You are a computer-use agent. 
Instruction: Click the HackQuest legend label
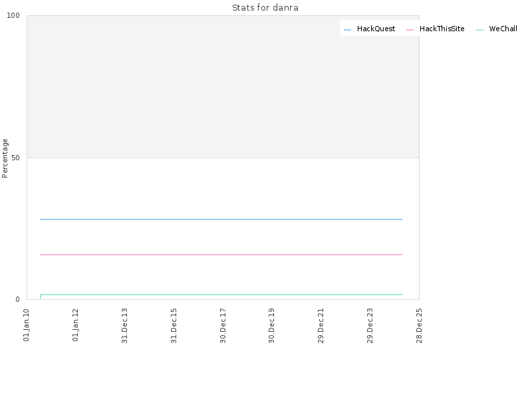(376, 29)
